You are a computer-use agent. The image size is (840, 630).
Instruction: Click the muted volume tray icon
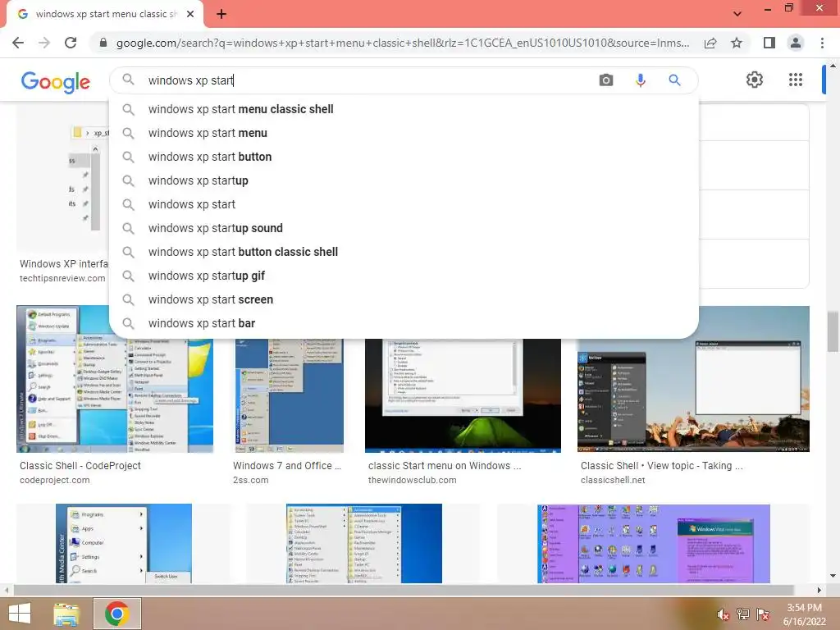(724, 614)
